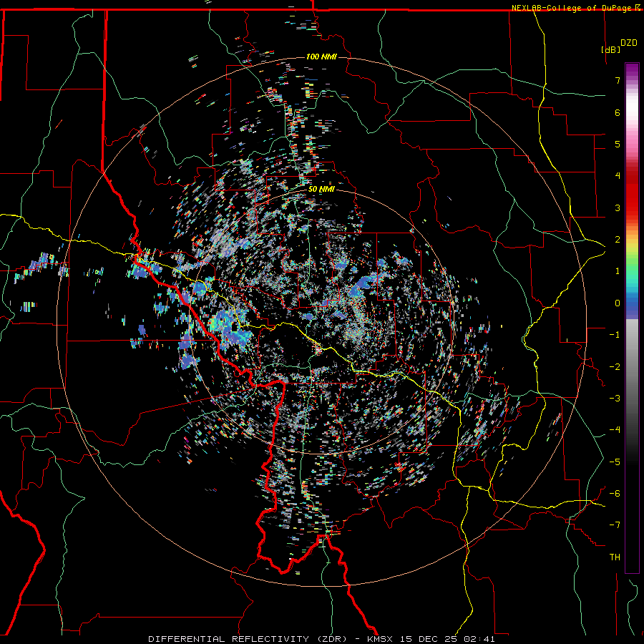Click the -1 value on the color scale
Viewport: 644px width, 644px height.
[x=615, y=335]
